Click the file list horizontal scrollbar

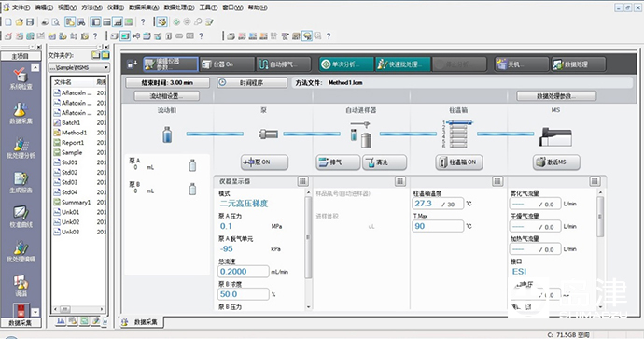(x=78, y=309)
